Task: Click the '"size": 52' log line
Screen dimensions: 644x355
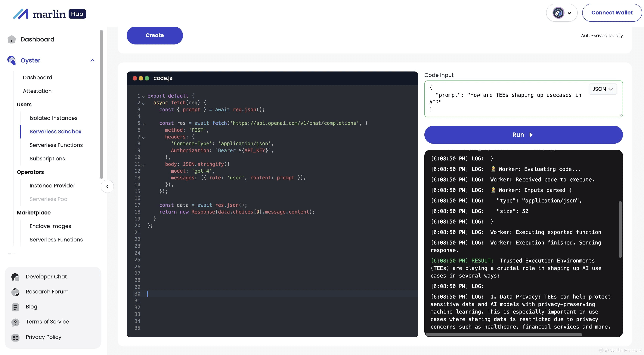Action: pos(479,211)
